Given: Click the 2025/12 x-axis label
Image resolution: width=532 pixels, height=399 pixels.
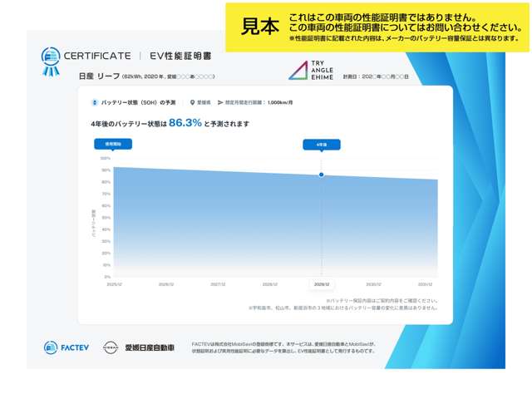Looking at the screenshot, I should tap(115, 284).
